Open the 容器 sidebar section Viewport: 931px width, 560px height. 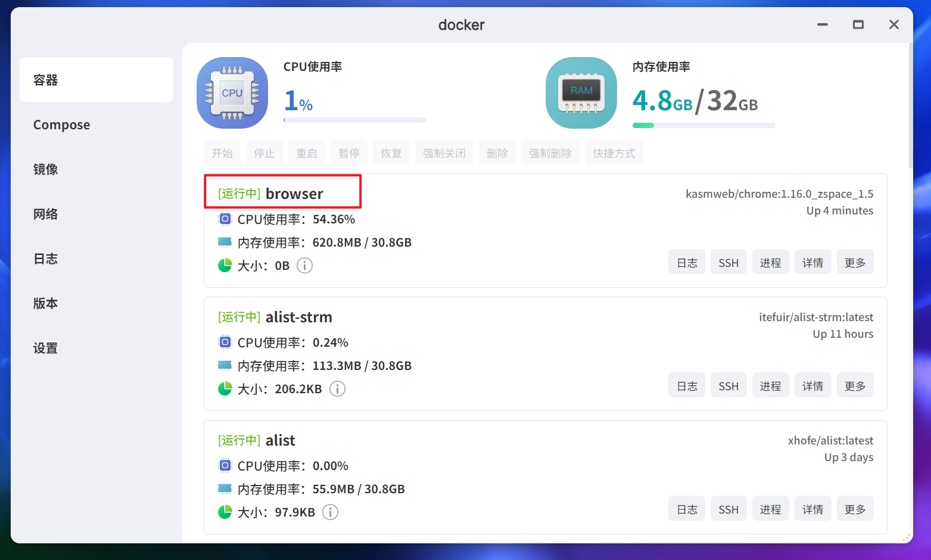pyautogui.click(x=96, y=80)
